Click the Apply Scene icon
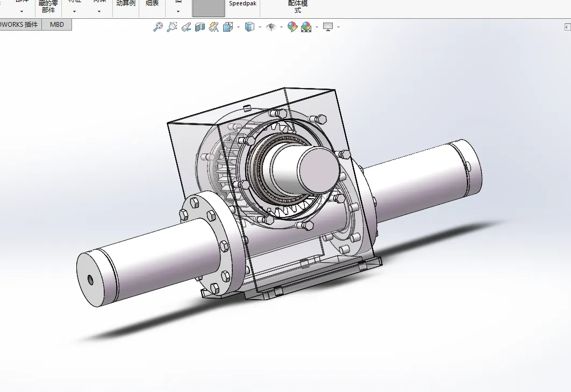This screenshot has height=392, width=571. (x=306, y=27)
